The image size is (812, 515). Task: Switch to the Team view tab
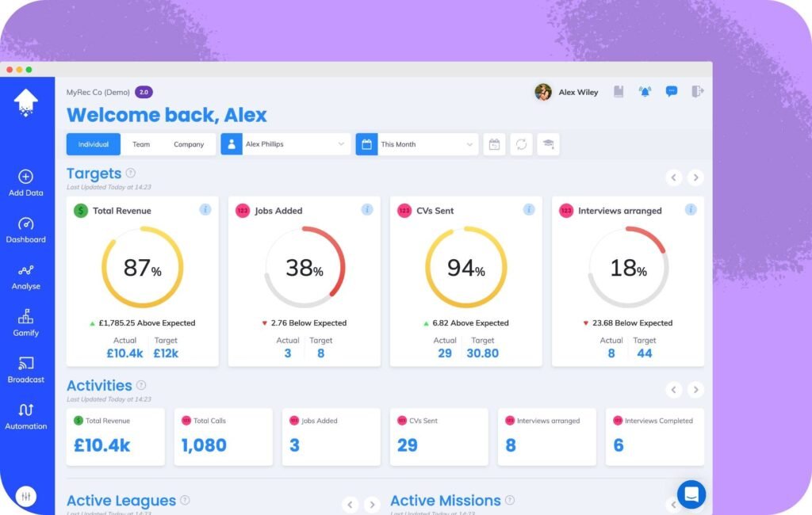pos(141,144)
